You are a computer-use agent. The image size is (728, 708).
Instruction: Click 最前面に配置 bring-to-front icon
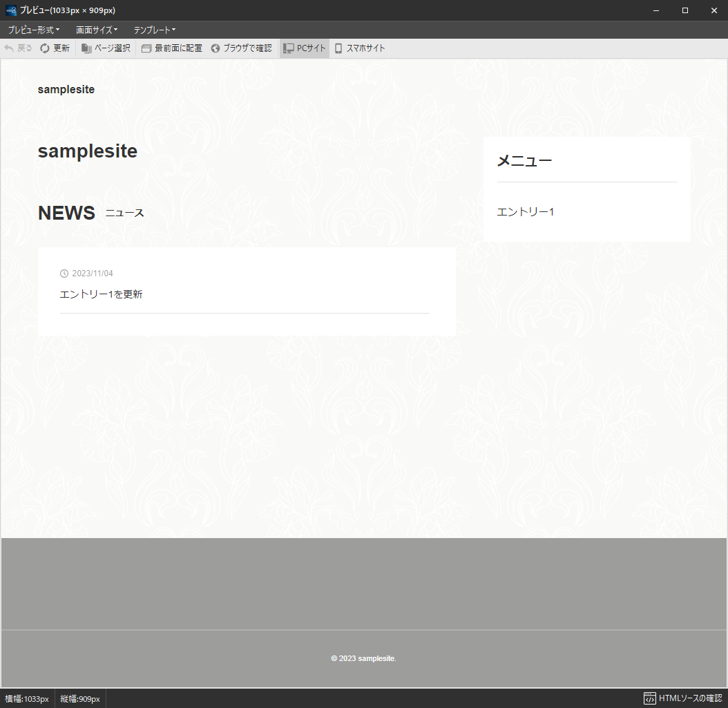click(146, 48)
